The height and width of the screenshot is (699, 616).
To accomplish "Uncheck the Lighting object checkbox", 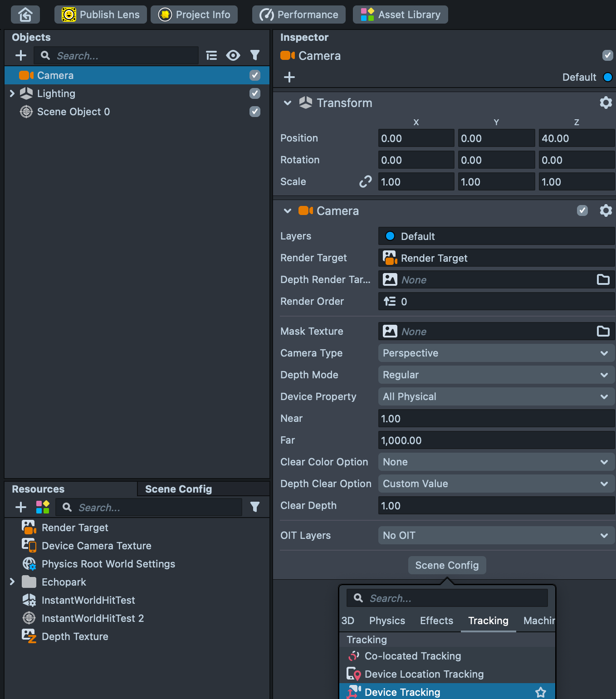I will (x=255, y=93).
